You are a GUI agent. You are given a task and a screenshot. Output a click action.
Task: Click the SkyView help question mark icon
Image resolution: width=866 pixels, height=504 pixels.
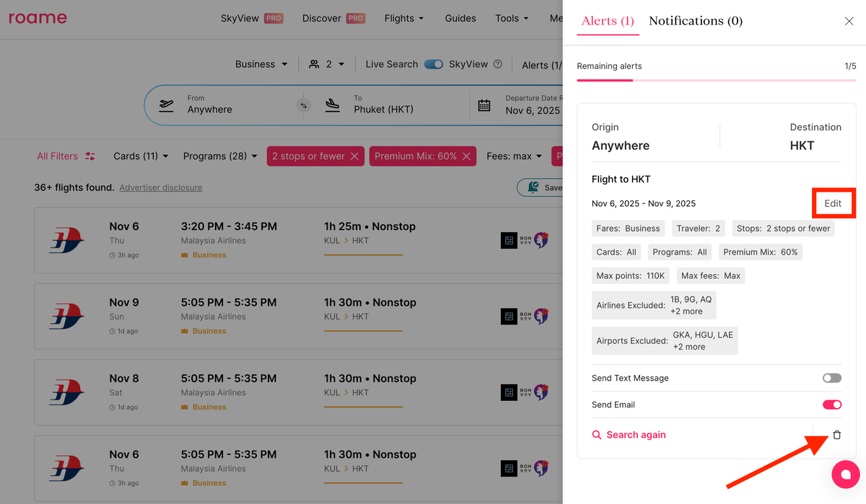(497, 64)
